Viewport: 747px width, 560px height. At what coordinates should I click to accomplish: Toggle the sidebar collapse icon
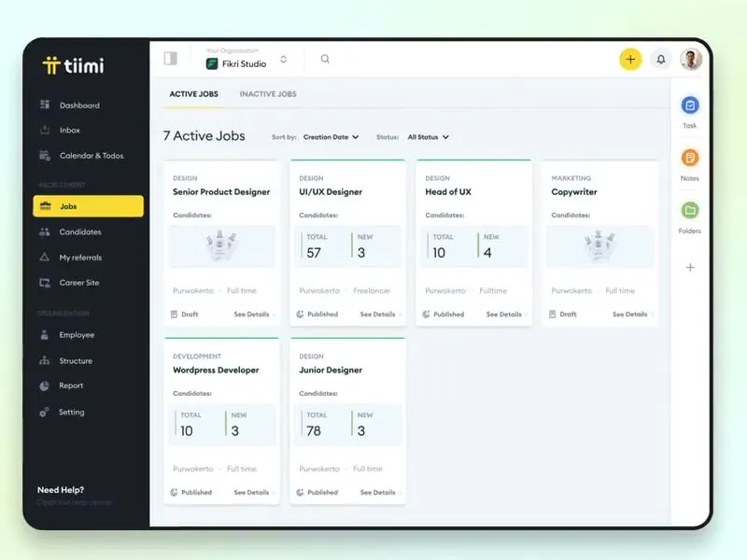tap(171, 59)
